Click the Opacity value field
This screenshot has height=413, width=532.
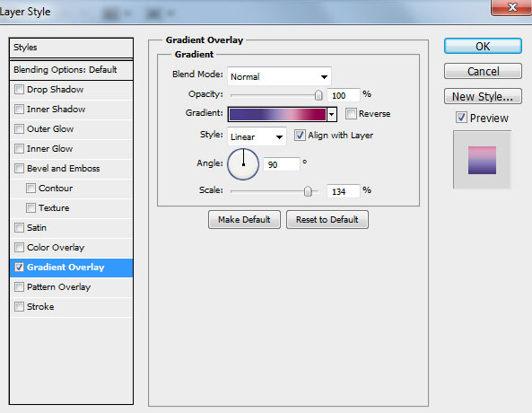click(343, 95)
